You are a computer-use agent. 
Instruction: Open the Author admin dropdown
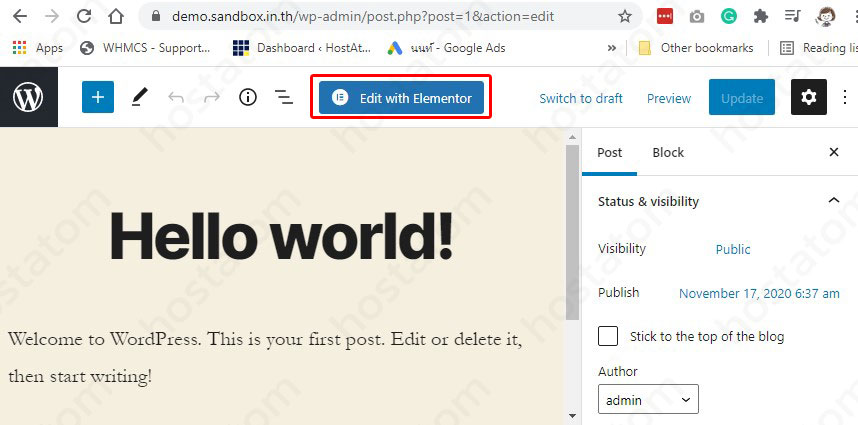[x=648, y=399]
